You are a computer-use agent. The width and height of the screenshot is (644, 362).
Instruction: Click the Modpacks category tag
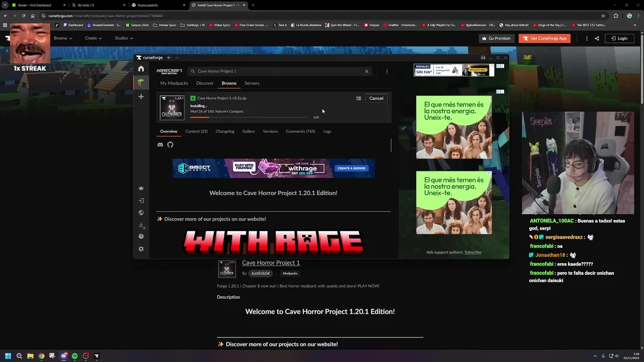point(290,274)
